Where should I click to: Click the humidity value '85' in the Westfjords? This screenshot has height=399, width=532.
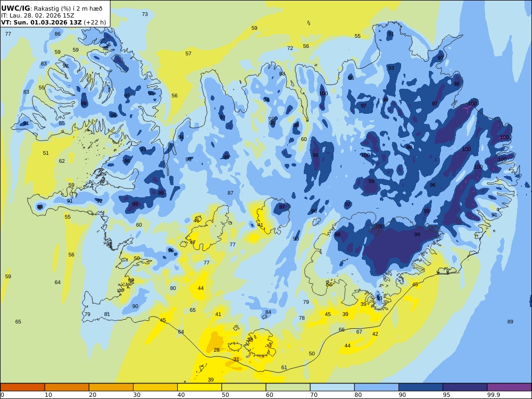(x=62, y=123)
